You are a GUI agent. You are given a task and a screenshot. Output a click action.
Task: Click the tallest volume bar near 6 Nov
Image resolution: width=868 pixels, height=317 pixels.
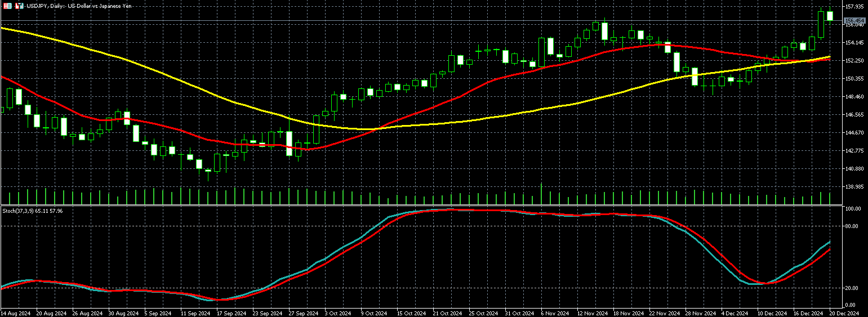pyautogui.click(x=541, y=194)
